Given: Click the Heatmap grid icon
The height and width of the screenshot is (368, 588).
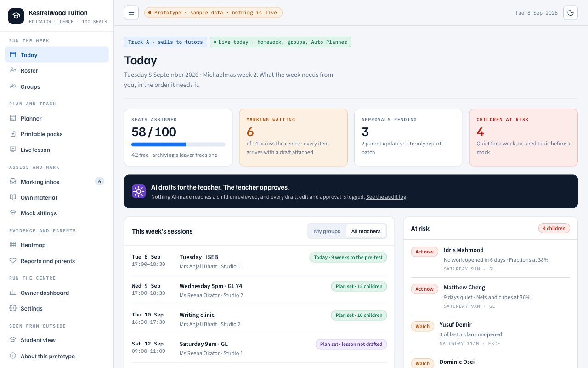Looking at the screenshot, I should click(x=13, y=245).
